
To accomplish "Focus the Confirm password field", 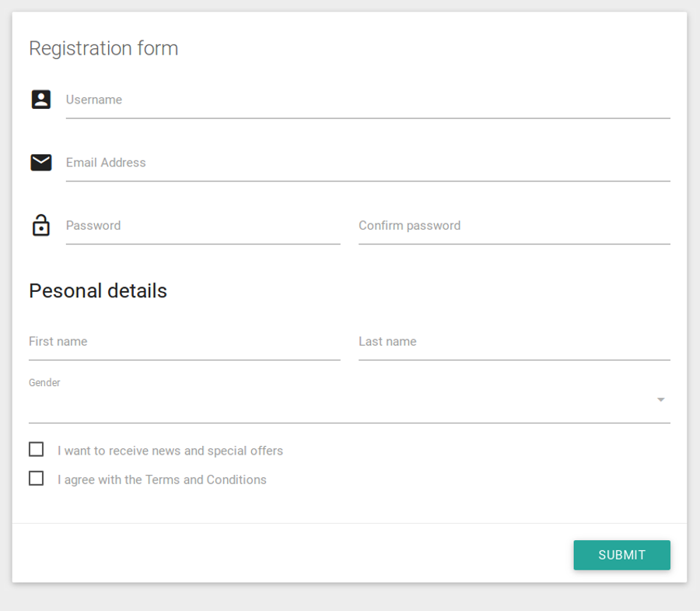I will click(x=513, y=226).
